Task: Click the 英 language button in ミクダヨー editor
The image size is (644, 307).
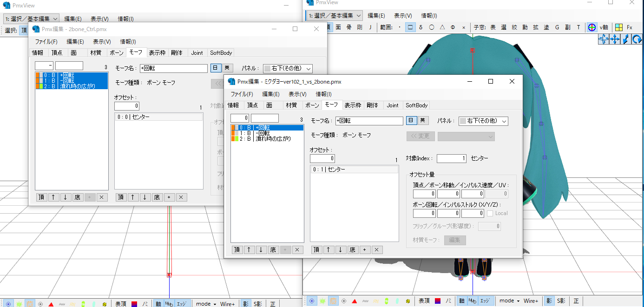Action: coord(422,120)
